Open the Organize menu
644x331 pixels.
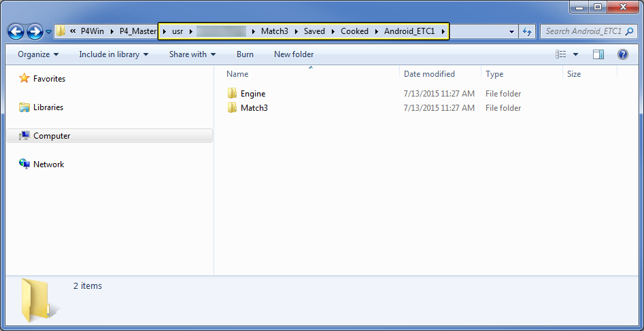(38, 54)
